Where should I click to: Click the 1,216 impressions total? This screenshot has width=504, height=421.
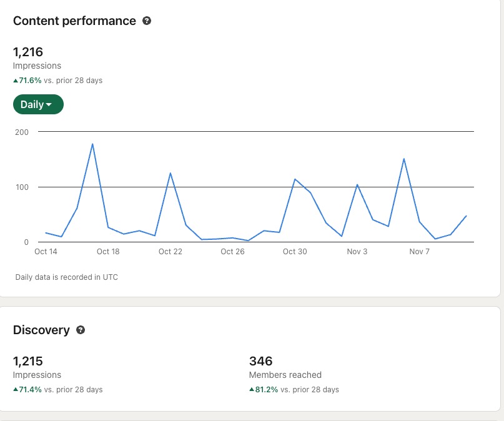pyautogui.click(x=28, y=52)
